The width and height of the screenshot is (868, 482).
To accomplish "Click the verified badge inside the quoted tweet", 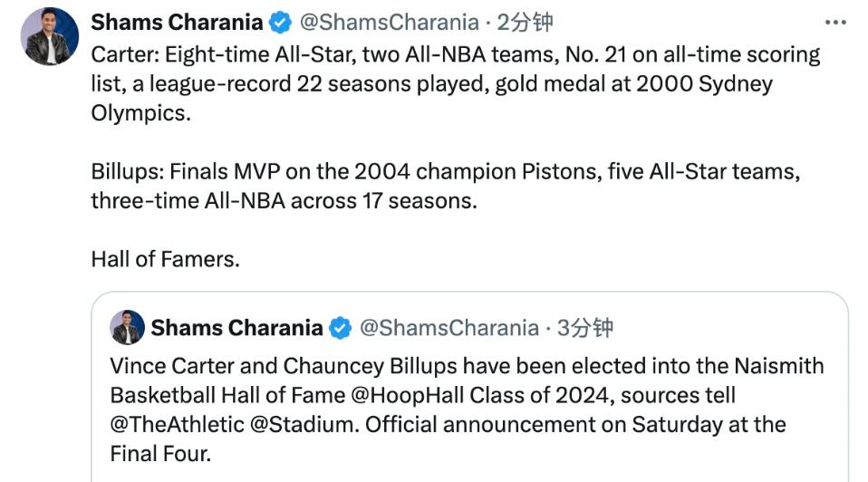I will click(x=341, y=328).
